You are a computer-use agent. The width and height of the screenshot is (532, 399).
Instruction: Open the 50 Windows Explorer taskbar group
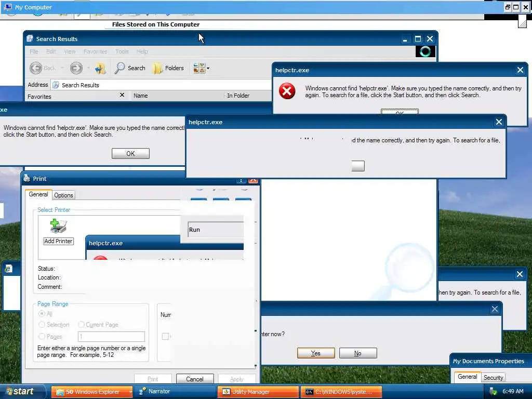[92, 392]
